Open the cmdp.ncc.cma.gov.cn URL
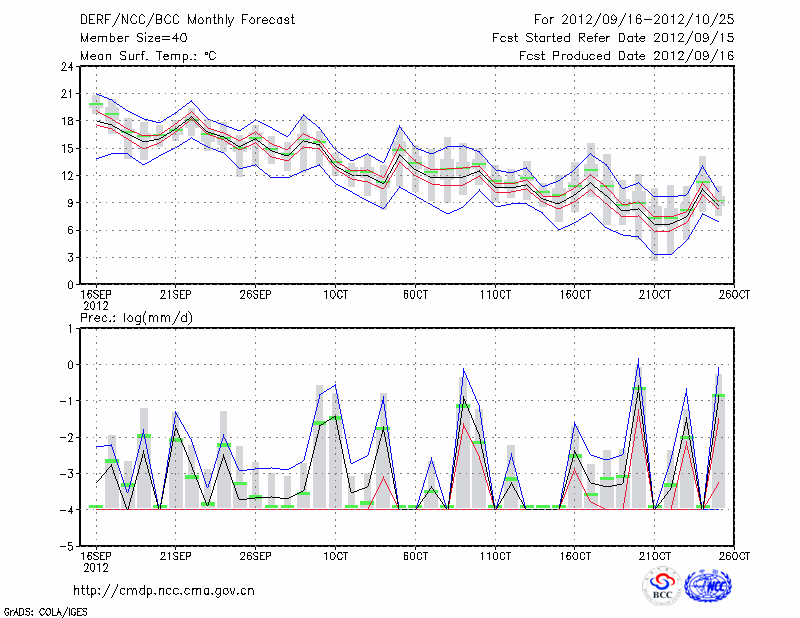Viewport: 800px width, 618px height. (163, 590)
